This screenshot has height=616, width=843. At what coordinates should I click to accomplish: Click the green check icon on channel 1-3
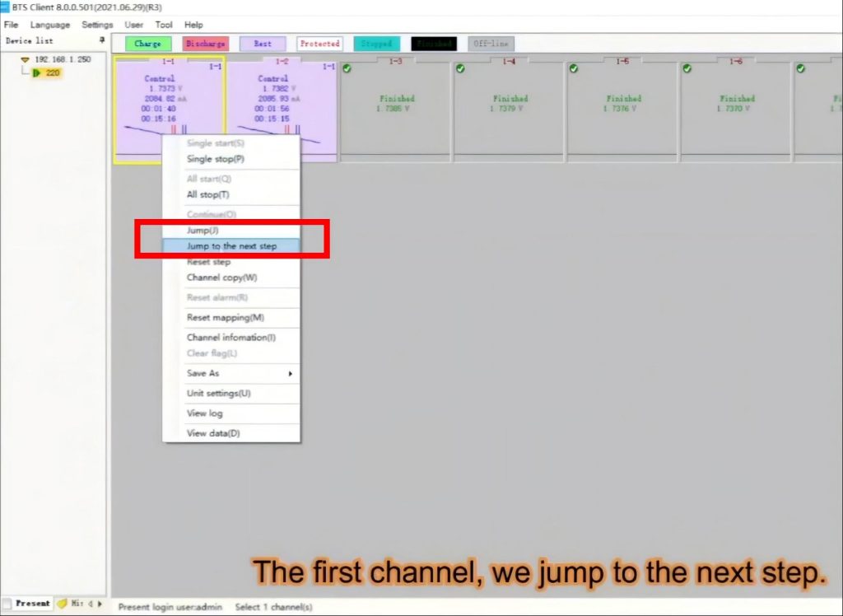click(x=347, y=68)
